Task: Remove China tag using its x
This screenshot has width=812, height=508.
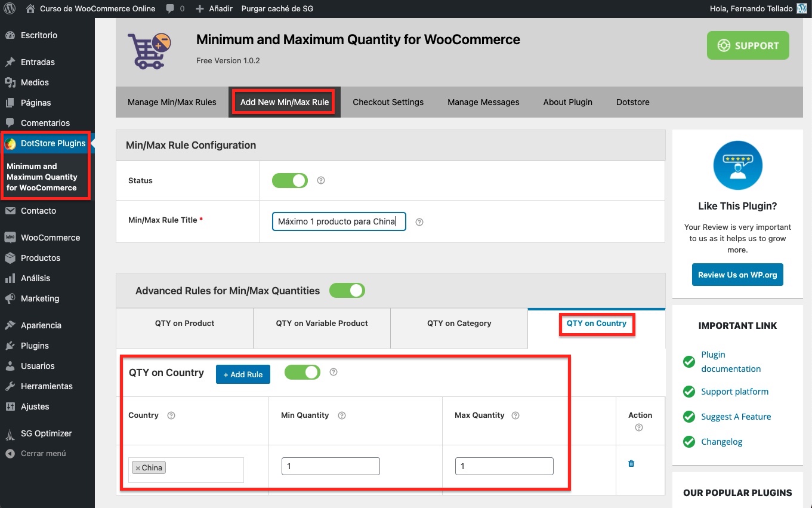Action: (138, 468)
